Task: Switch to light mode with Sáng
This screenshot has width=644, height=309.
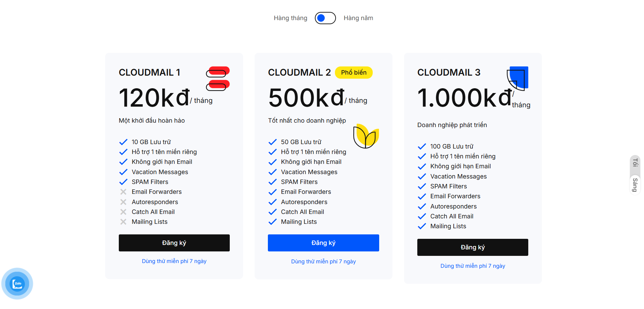Action: 635,185
